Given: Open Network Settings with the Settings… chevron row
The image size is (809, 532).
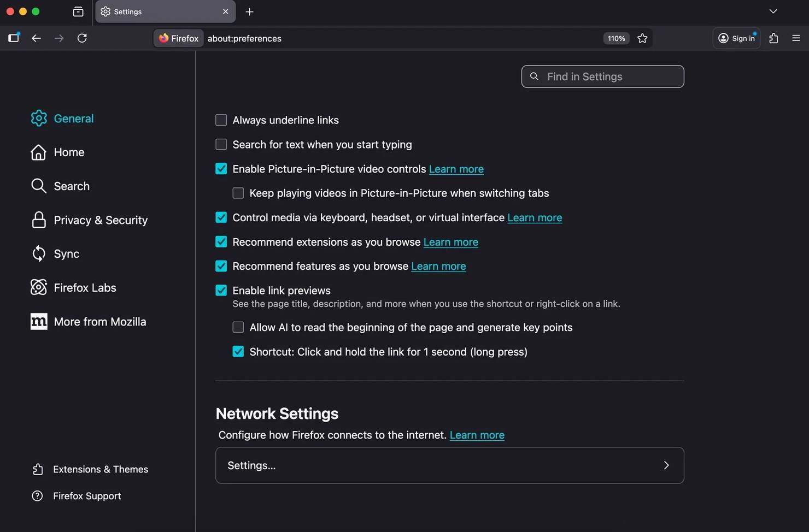Looking at the screenshot, I should 449,465.
